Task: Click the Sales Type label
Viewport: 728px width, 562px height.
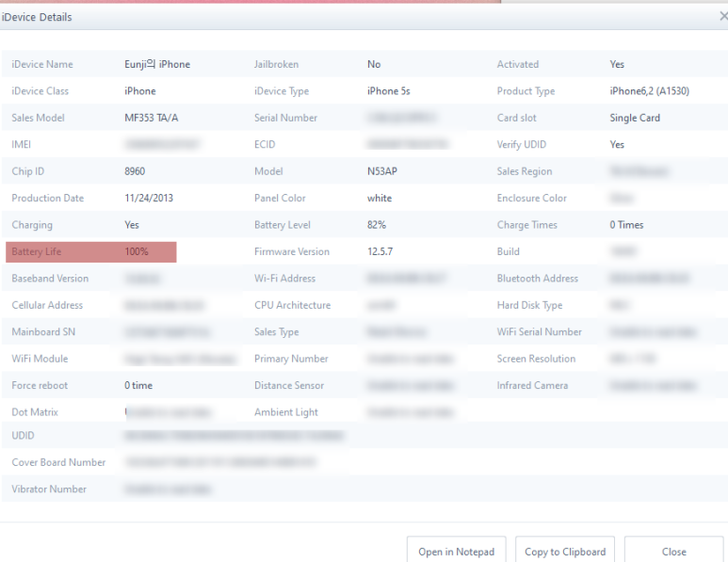Action: pyautogui.click(x=276, y=331)
